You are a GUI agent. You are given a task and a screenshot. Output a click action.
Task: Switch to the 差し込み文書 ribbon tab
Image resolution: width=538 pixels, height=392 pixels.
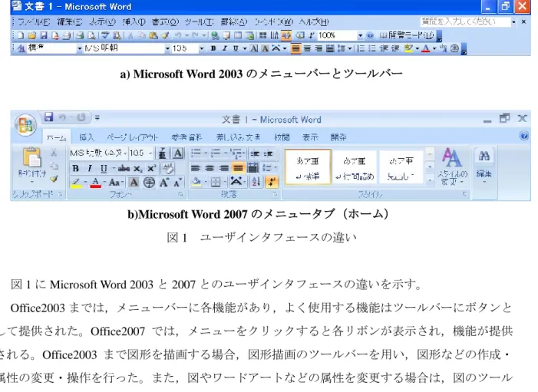[x=238, y=138]
